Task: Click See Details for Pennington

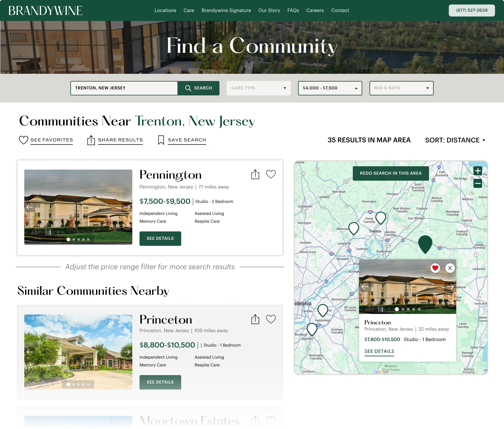Action: tap(160, 238)
